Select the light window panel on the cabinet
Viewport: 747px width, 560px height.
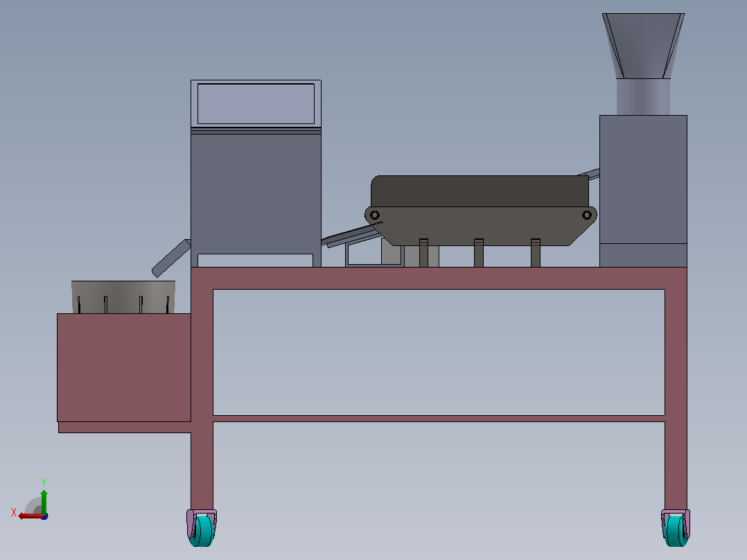(256, 103)
